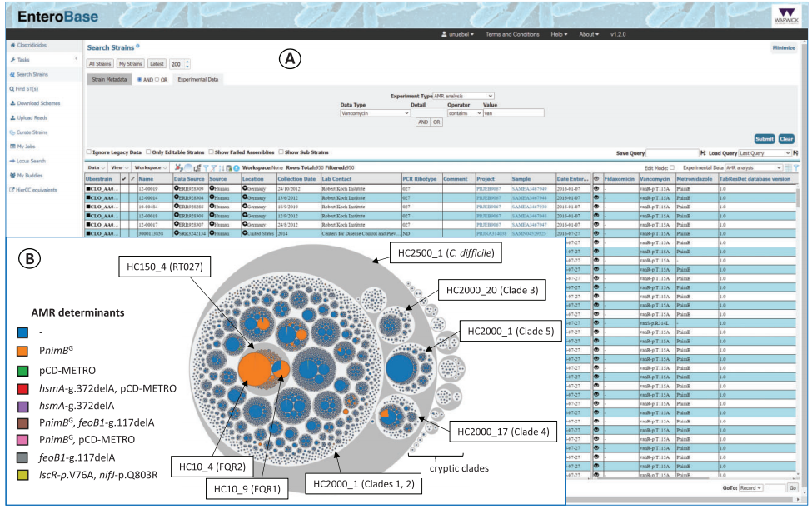Open HierCC equivalents in sidebar
This screenshot has width=812, height=509.
[33, 190]
